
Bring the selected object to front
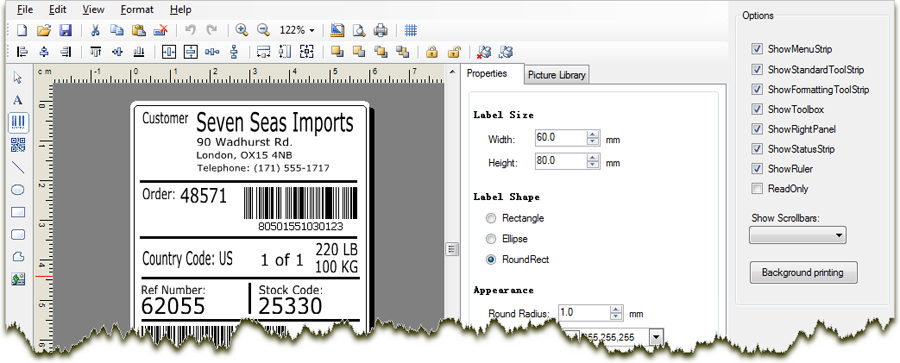pyautogui.click(x=338, y=52)
